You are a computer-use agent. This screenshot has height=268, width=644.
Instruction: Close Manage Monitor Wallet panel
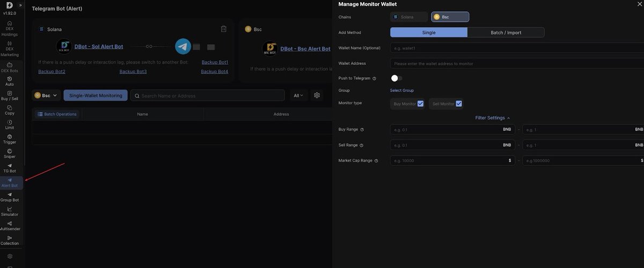click(x=639, y=4)
